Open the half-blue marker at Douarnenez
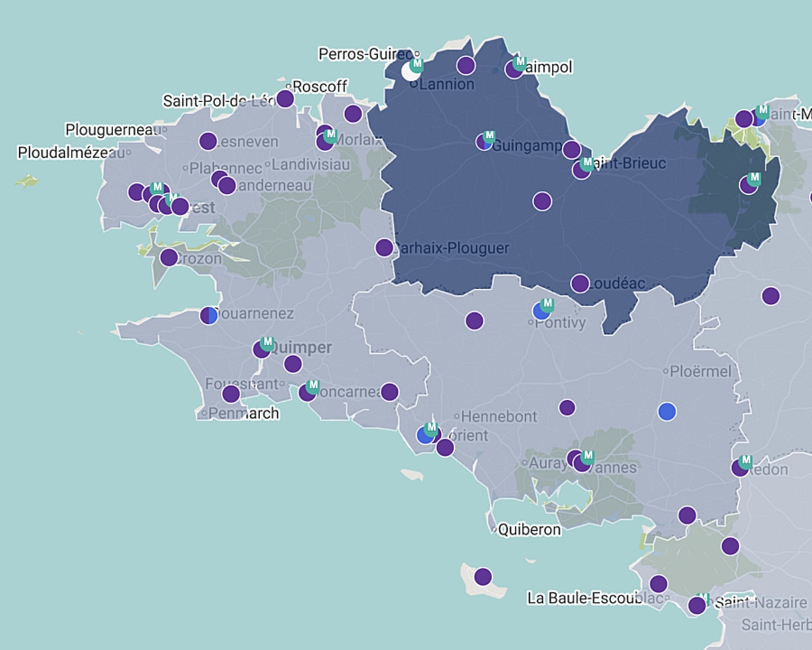 pos(209,315)
